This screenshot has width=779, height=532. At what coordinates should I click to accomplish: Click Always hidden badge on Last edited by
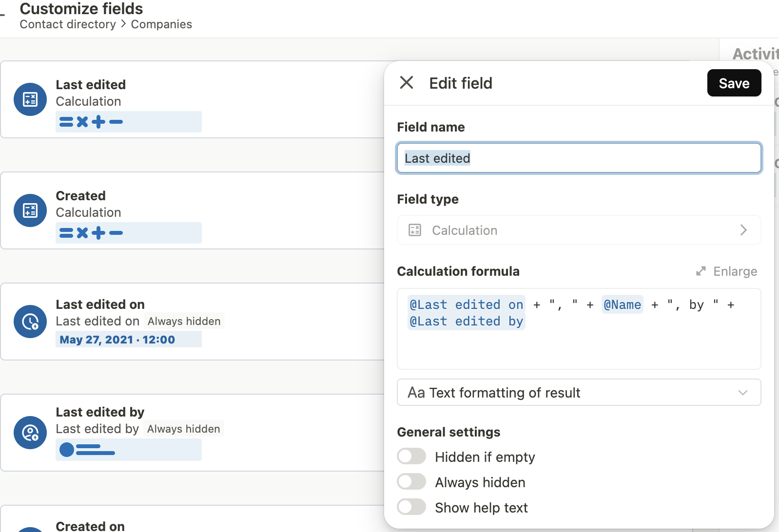(184, 429)
